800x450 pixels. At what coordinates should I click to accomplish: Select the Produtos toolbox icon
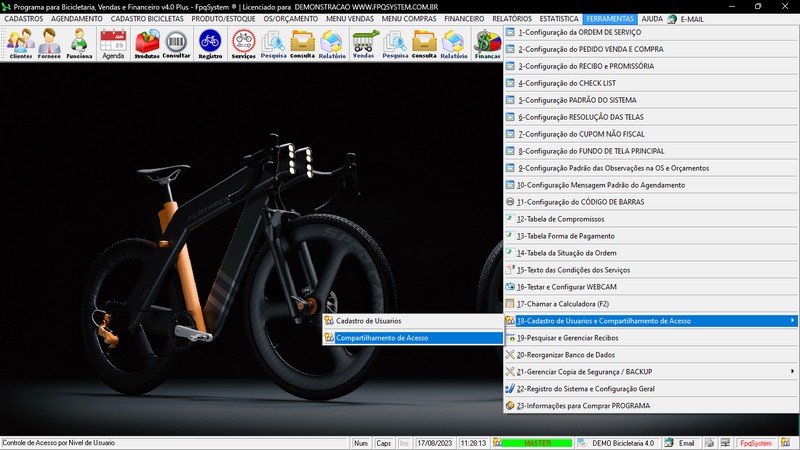(147, 43)
